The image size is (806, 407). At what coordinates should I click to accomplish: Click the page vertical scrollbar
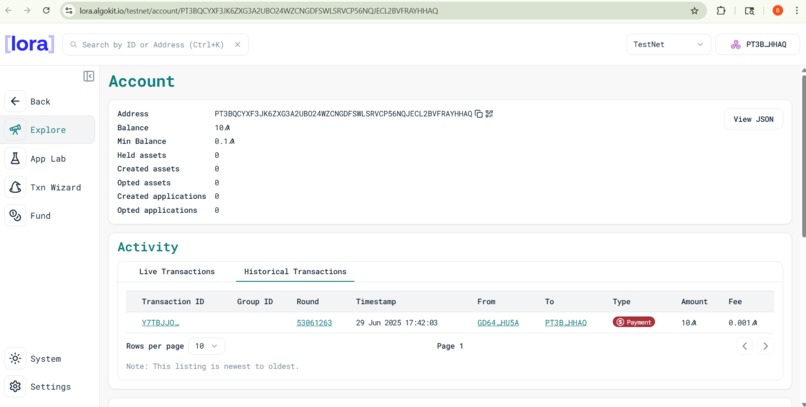pos(803,154)
